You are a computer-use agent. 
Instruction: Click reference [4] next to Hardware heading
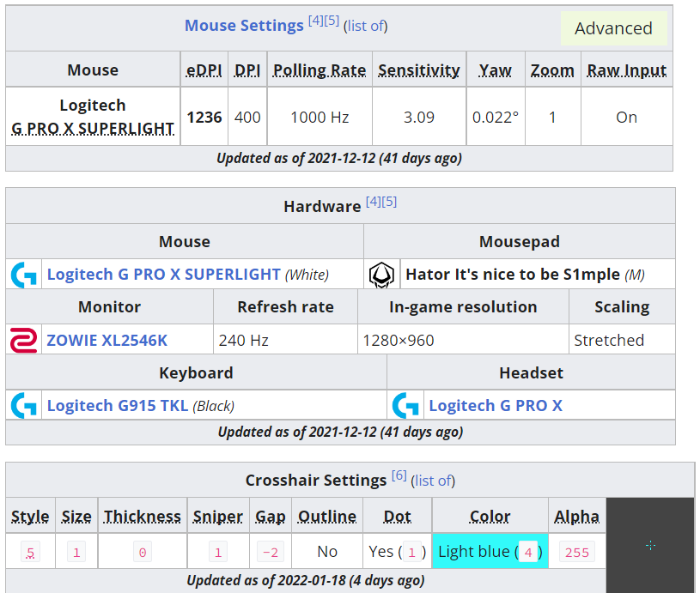(373, 202)
